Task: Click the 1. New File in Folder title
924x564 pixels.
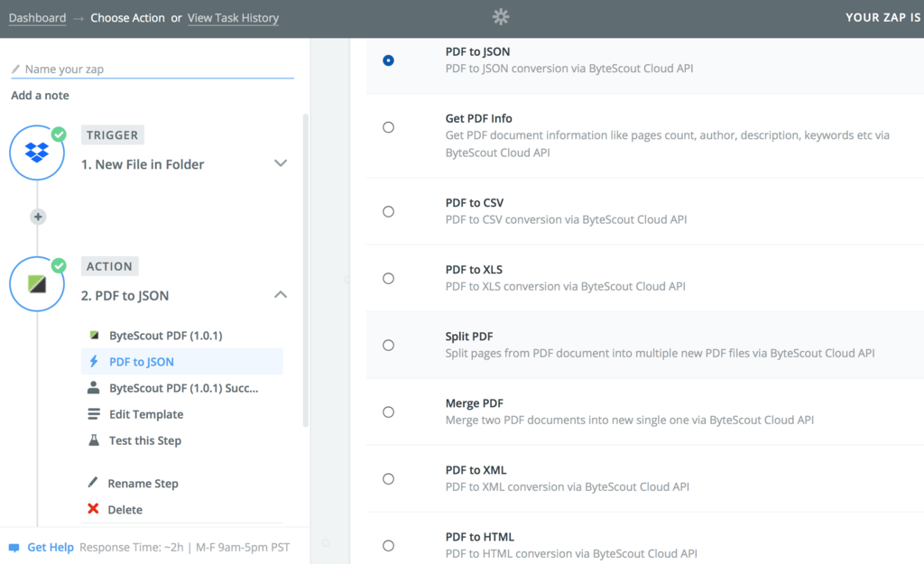Action: coord(143,164)
